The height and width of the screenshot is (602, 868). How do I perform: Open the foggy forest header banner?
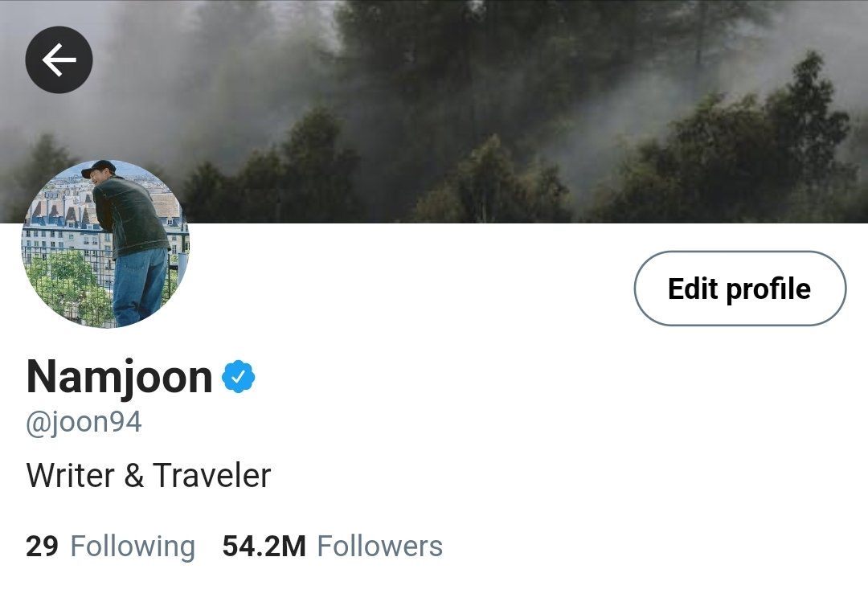(434, 111)
